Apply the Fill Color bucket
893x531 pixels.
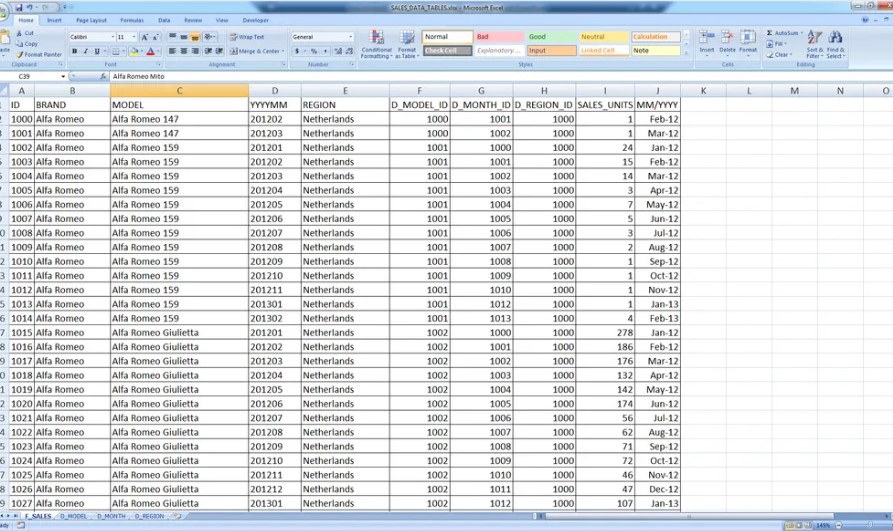tap(134, 51)
